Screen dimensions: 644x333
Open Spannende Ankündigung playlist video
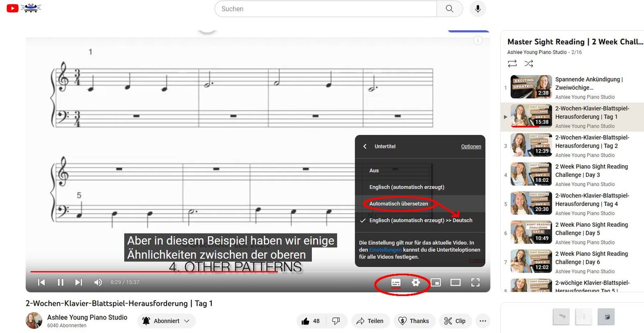tap(572, 87)
